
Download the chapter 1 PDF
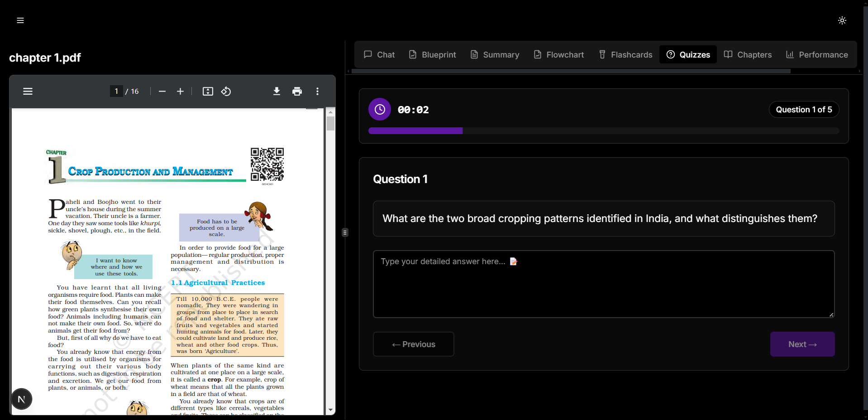(x=277, y=92)
